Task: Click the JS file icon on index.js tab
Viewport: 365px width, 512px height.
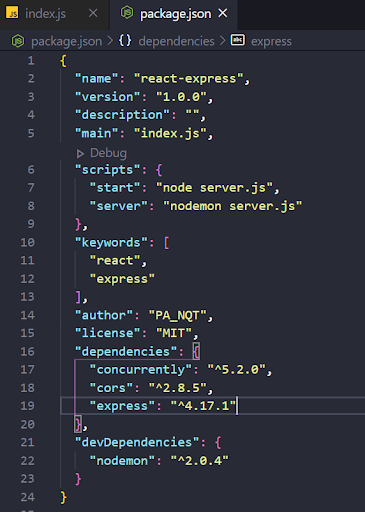Action: [x=12, y=13]
